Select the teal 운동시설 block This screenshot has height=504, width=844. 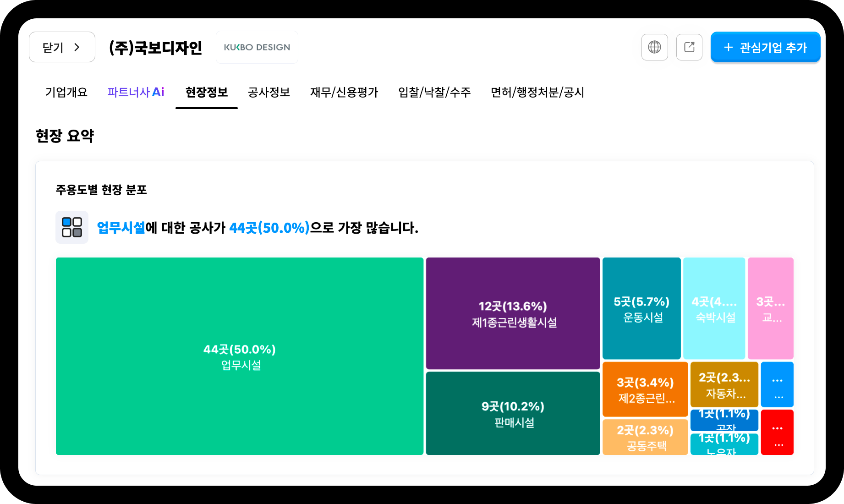[641, 308]
